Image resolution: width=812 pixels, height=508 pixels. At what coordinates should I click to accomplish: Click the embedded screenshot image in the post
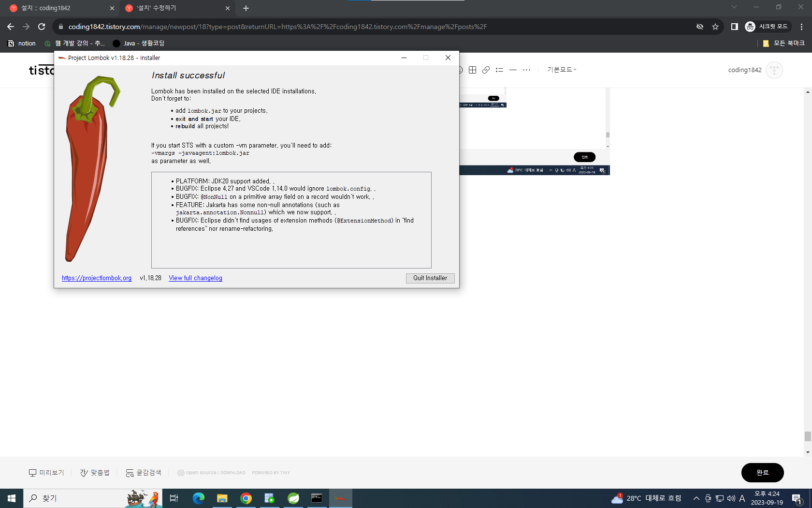click(x=534, y=131)
